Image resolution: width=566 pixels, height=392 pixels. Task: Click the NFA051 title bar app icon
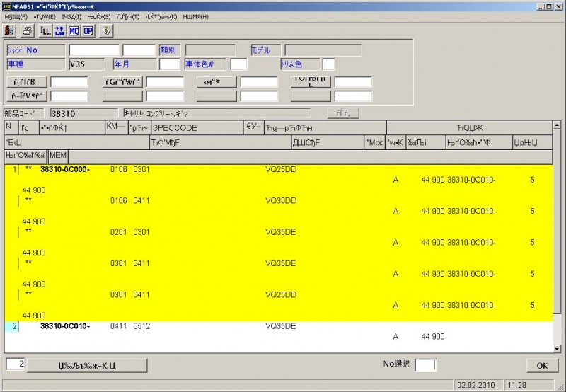(6, 6)
